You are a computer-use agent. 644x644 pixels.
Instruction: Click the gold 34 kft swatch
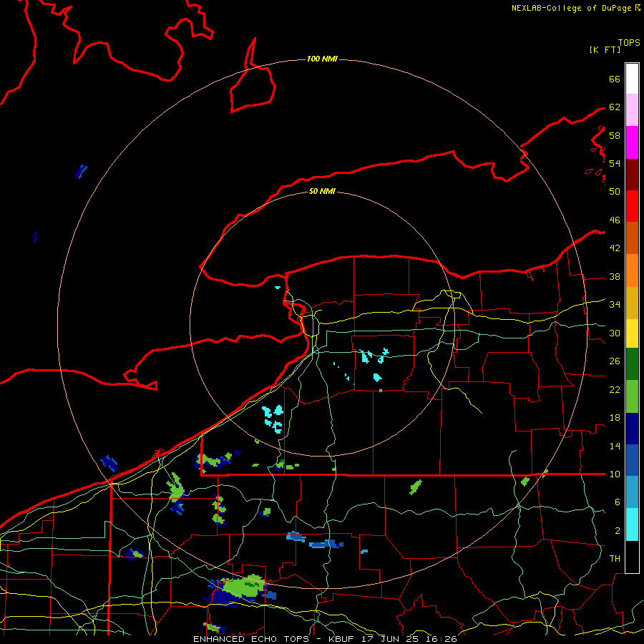pos(632,303)
